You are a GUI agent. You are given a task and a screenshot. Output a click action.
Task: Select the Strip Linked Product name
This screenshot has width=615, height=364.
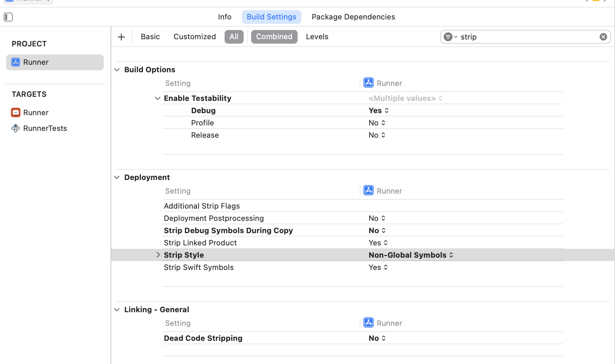pos(200,243)
